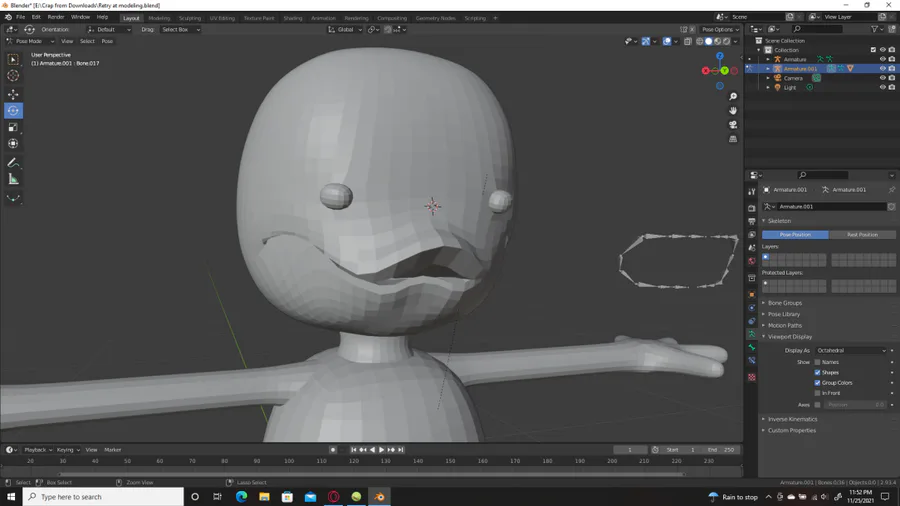Switch to the Animation workspace tab
This screenshot has height=506, width=900.
tap(323, 18)
